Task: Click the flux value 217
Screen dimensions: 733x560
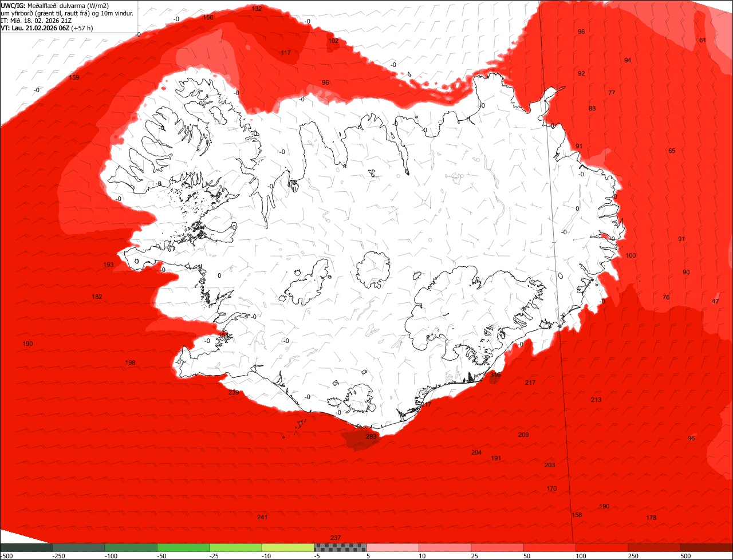Action: [x=530, y=382]
